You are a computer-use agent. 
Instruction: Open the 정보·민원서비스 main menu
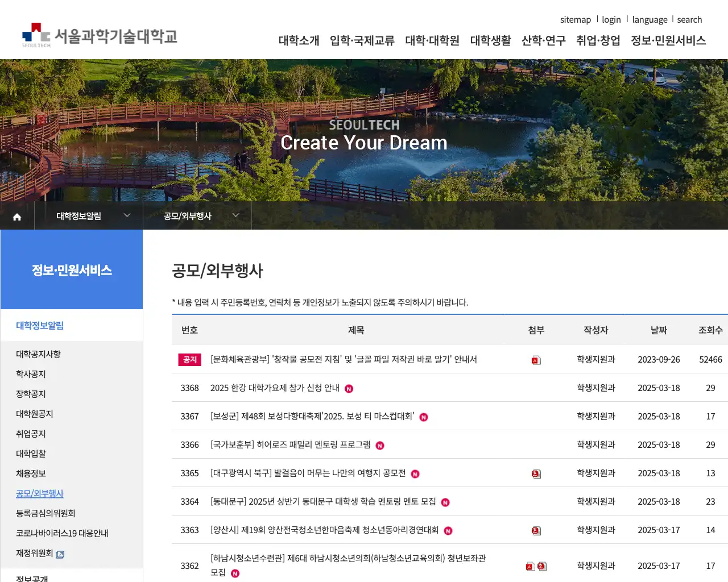(668, 40)
